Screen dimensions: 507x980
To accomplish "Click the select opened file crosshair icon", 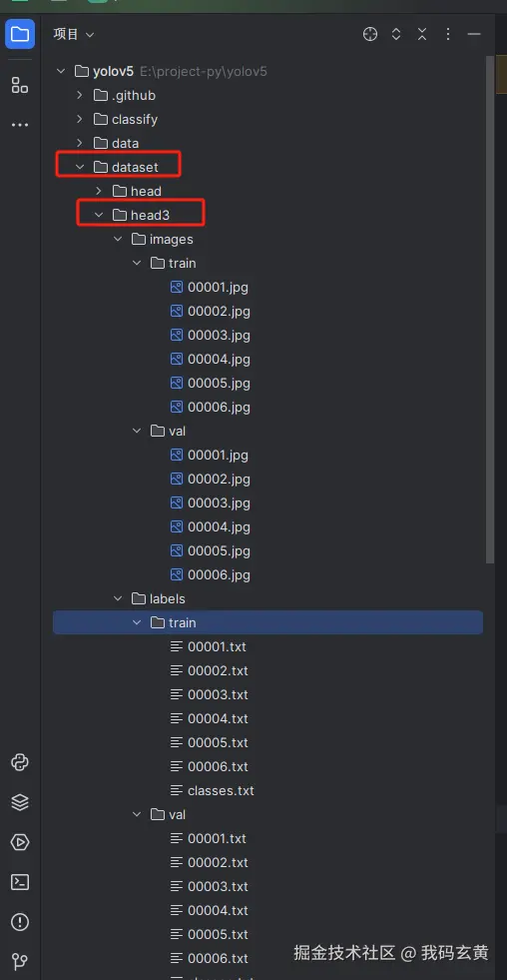I will click(x=370, y=34).
